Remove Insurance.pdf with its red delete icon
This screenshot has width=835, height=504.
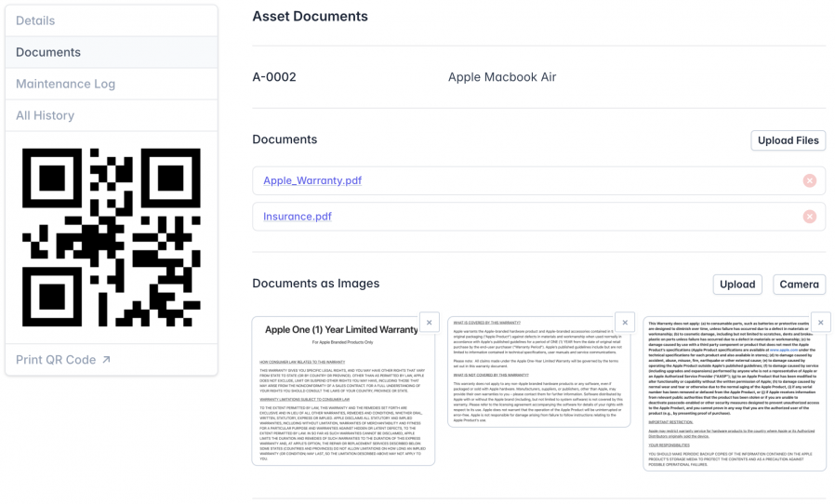pos(810,217)
